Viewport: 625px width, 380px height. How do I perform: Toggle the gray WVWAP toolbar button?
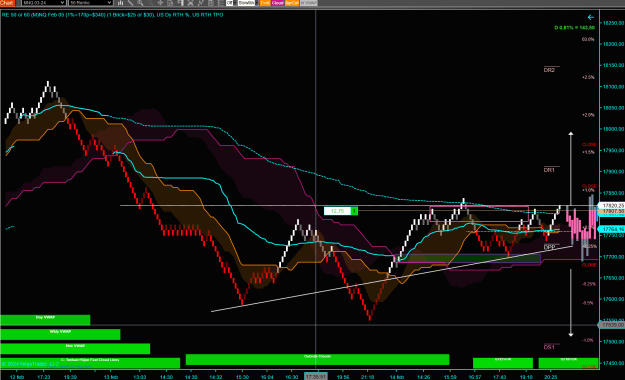coord(309,3)
